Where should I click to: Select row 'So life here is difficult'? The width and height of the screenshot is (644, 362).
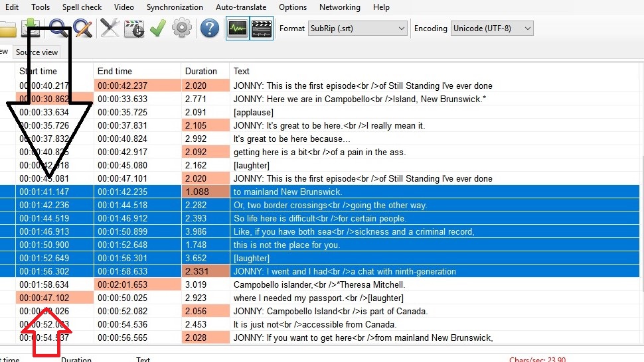coord(319,218)
